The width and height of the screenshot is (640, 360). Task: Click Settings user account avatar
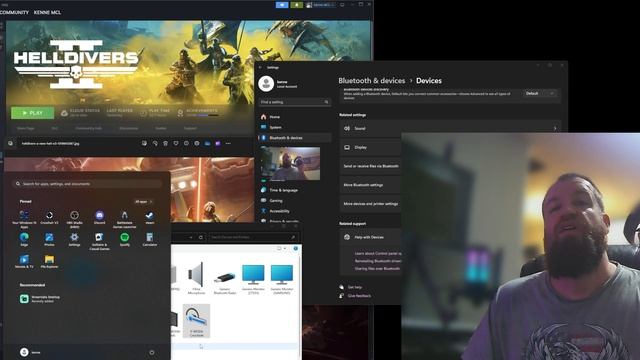266,84
